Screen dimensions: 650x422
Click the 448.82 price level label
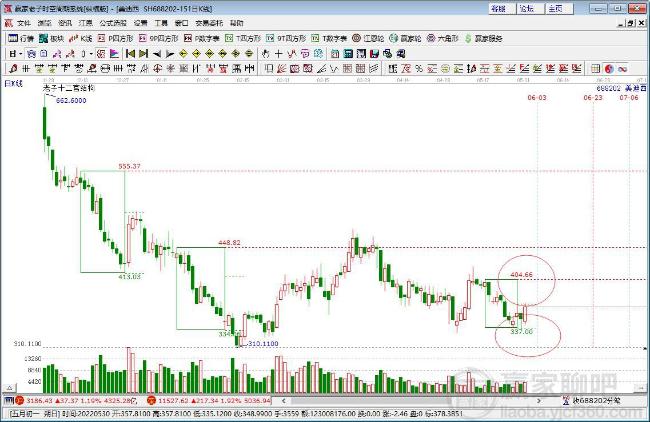pos(229,243)
